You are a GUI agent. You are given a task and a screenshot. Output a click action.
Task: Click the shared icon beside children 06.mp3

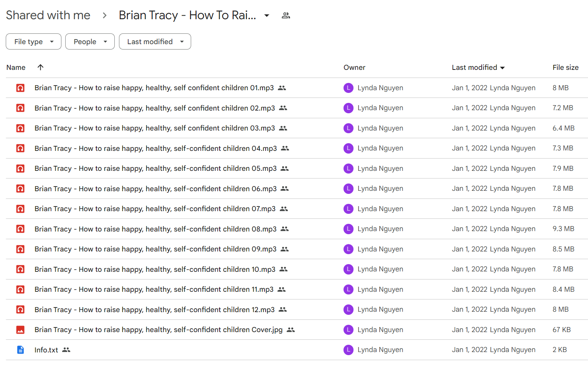click(285, 189)
